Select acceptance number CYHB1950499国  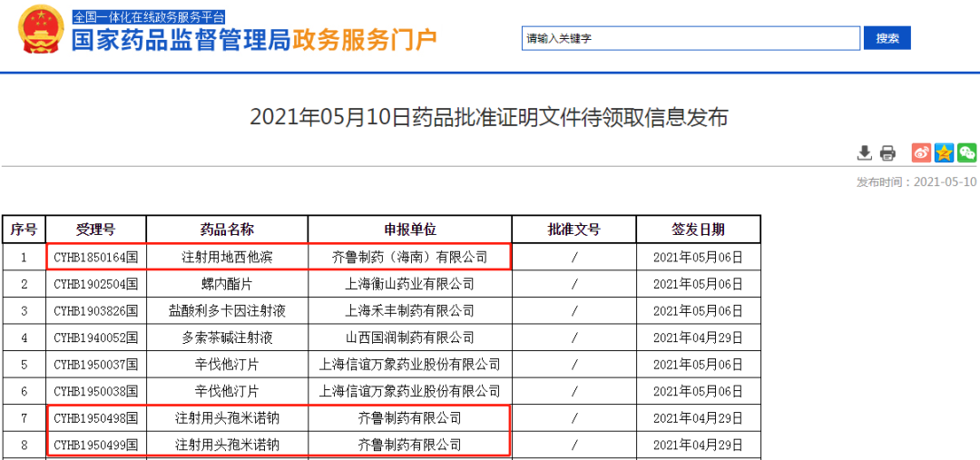[x=95, y=445]
